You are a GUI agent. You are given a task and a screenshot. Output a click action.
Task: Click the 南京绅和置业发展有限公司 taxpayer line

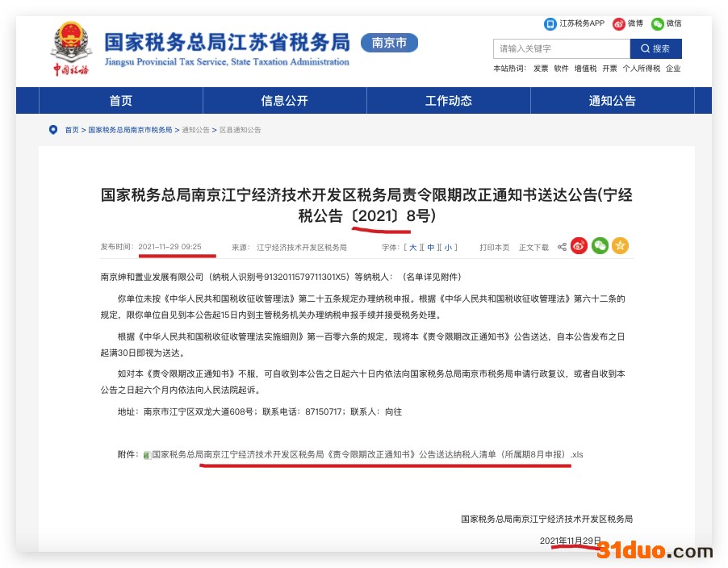(x=280, y=277)
